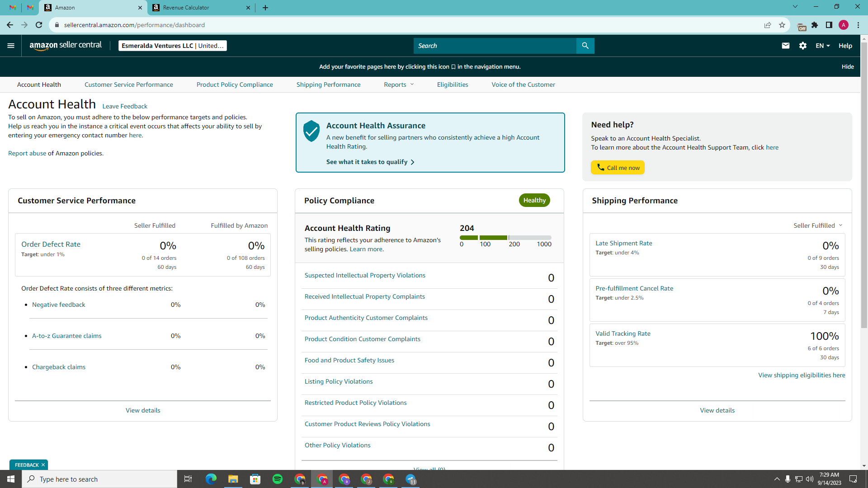This screenshot has width=868, height=488.
Task: Open the Valid Tracking Rate link
Action: (x=623, y=333)
